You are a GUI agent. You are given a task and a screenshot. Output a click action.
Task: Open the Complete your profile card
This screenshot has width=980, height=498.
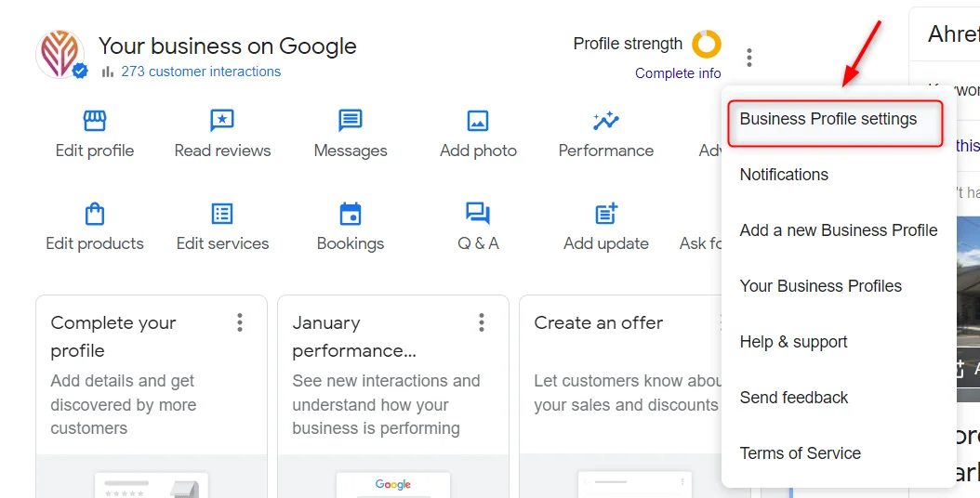152,397
